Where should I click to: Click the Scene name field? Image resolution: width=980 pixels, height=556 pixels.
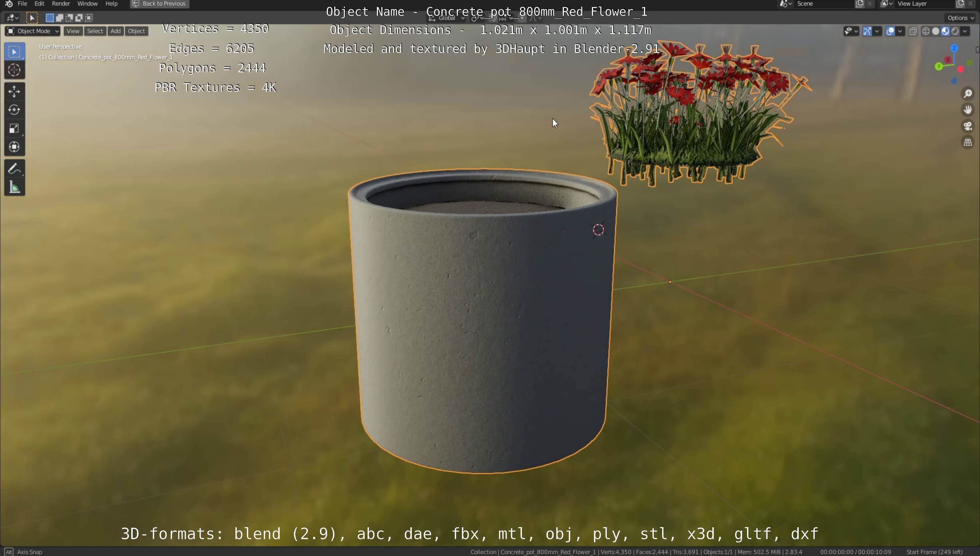pos(824,4)
